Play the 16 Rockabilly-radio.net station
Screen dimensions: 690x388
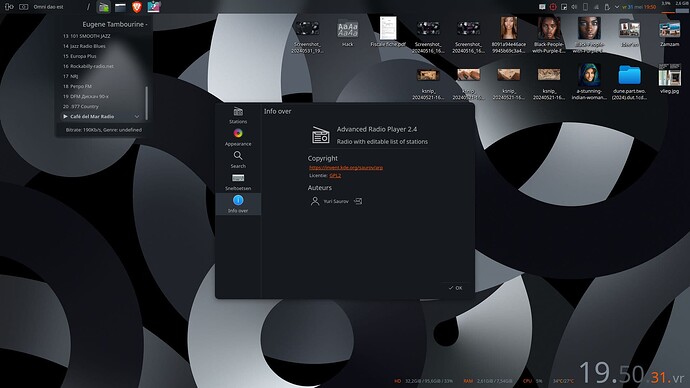coord(102,66)
